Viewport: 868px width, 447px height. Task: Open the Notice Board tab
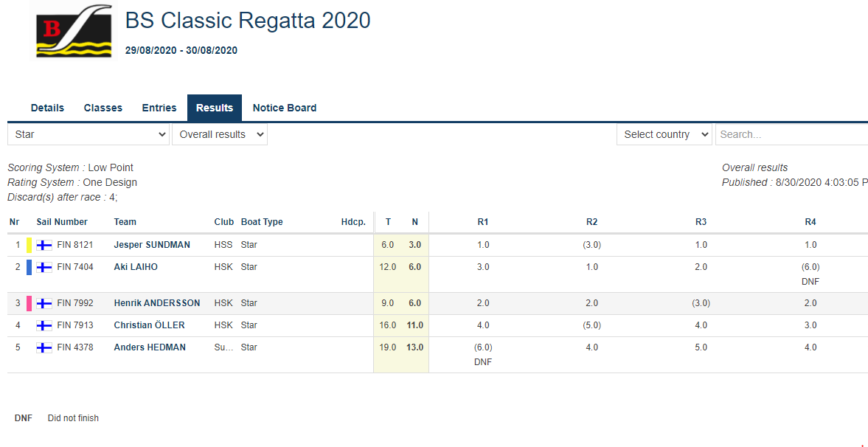click(285, 108)
